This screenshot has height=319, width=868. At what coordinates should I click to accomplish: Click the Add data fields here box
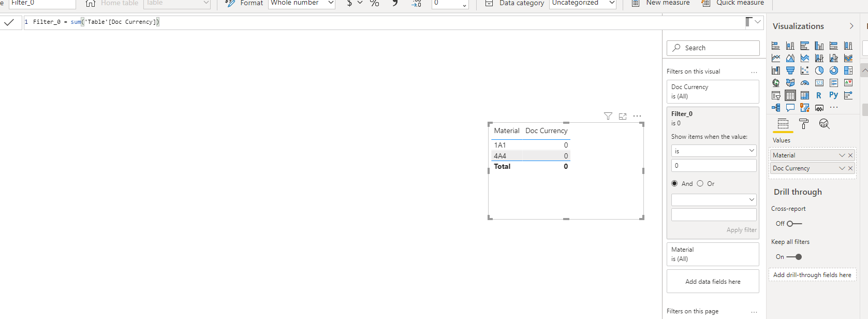(x=713, y=282)
